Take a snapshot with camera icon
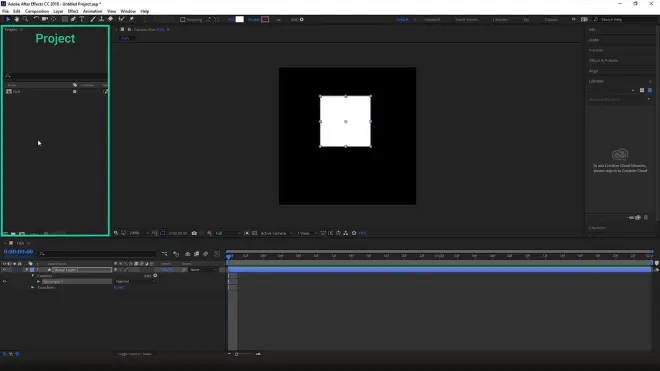The height and width of the screenshot is (371, 660). coord(194,233)
